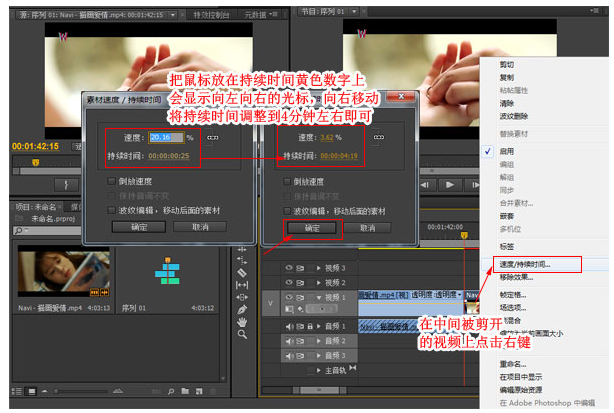Expand the 音频 3 track
This screenshot has height=413, width=614.
pyautogui.click(x=319, y=355)
